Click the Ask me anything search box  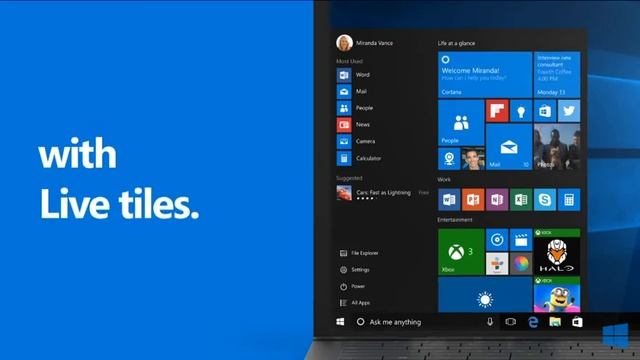pos(424,322)
